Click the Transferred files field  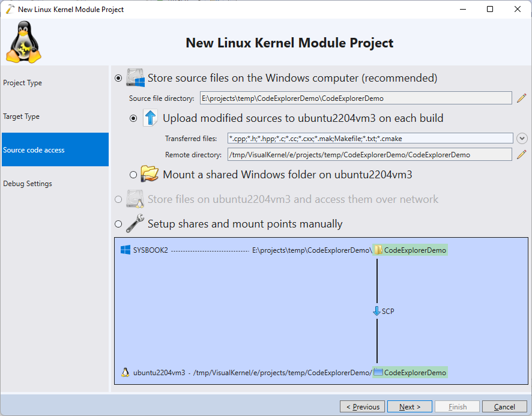(x=370, y=138)
